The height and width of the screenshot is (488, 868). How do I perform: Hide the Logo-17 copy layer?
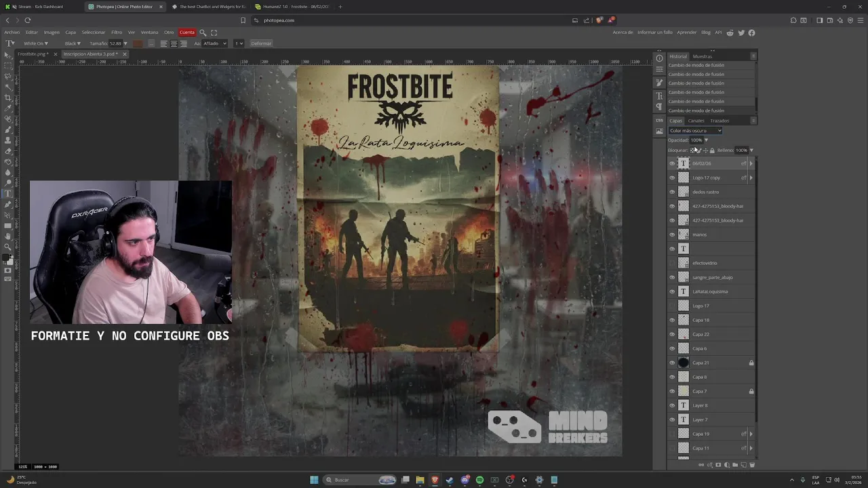click(672, 178)
